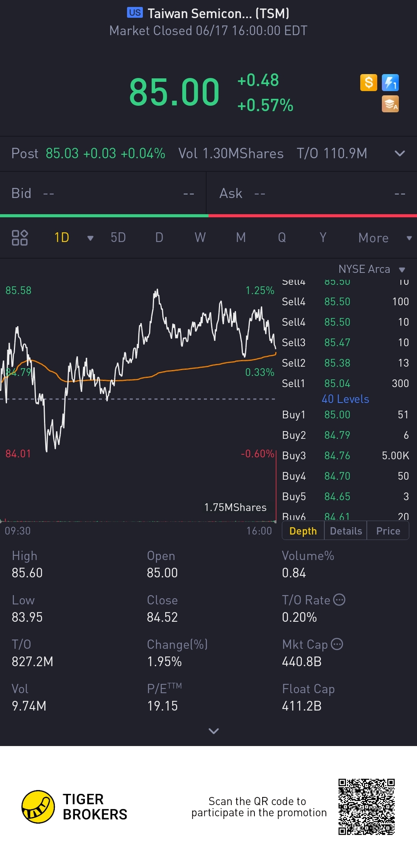This screenshot has width=417, height=868.
Task: Select the Buy3 84.76 order row
Action: point(345,455)
